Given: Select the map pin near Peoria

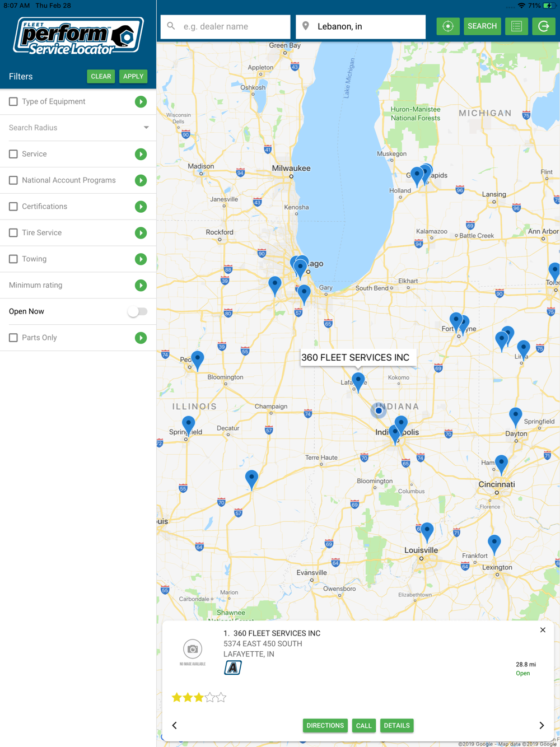Looking at the screenshot, I should click(198, 361).
